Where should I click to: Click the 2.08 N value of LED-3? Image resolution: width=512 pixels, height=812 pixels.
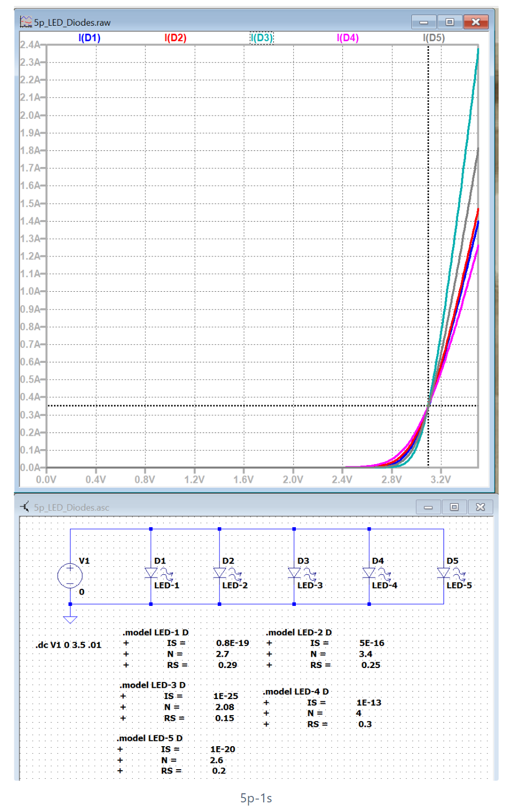tap(225, 707)
